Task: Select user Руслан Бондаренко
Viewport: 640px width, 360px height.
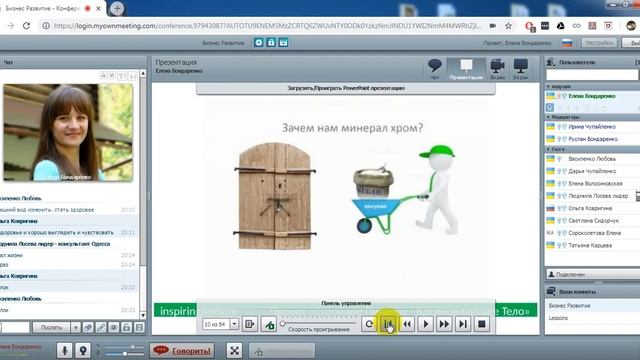Action: (x=593, y=139)
